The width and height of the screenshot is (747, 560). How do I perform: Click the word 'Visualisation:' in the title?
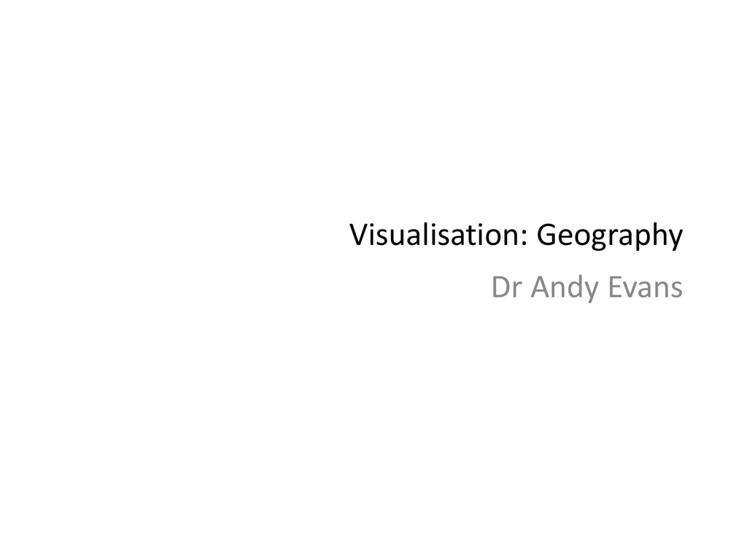tap(438, 234)
